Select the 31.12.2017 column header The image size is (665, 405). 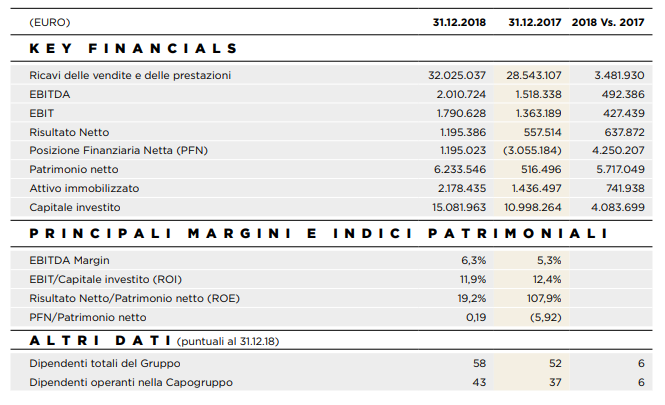(534, 22)
